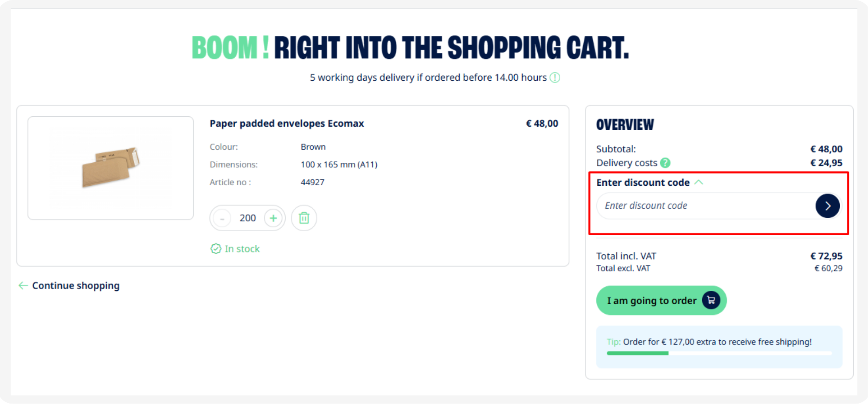Click the Continue shopping back arrow
Screen dimensions: 868x404
[23, 286]
